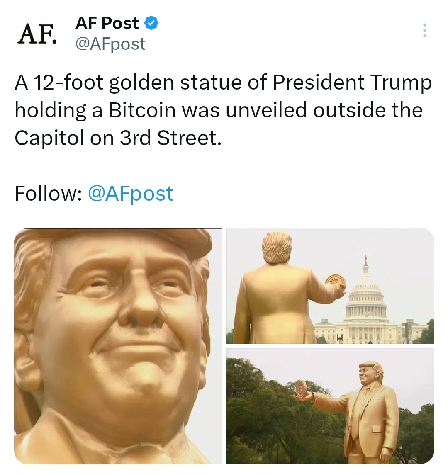The height and width of the screenshot is (476, 448).
Task: Click the AF Post display name
Action: [x=107, y=23]
